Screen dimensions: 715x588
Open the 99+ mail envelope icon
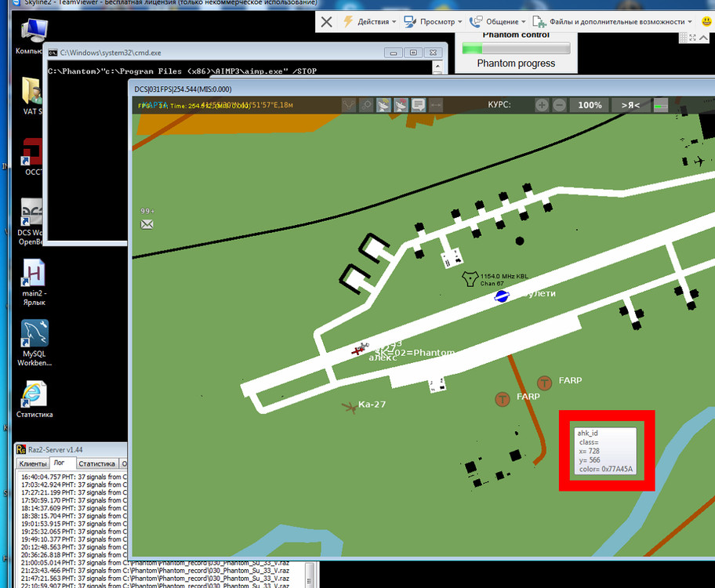tap(147, 224)
